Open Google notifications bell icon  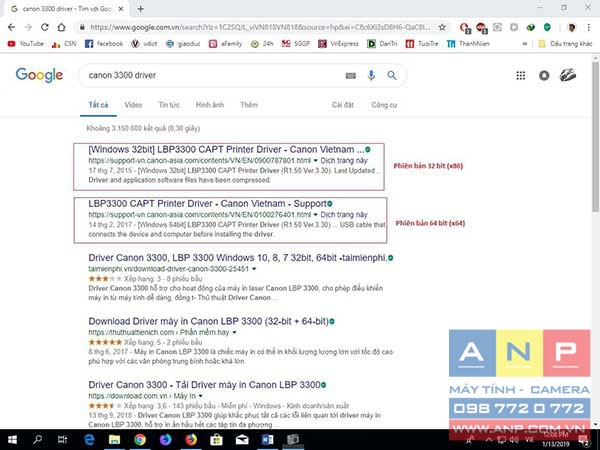[544, 75]
